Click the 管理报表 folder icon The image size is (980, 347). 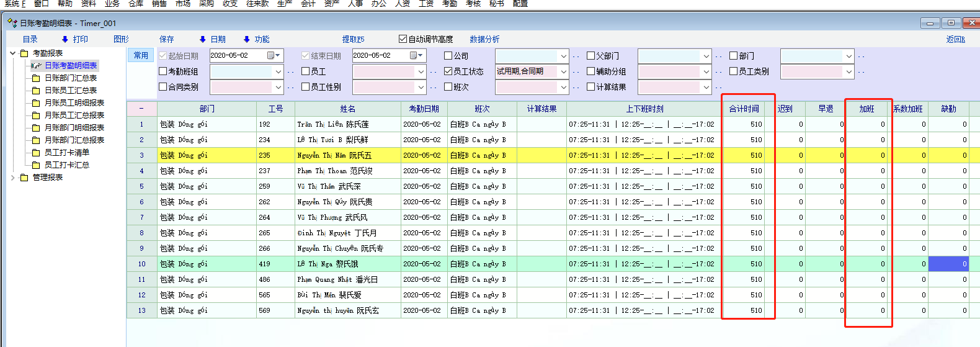click(x=24, y=178)
